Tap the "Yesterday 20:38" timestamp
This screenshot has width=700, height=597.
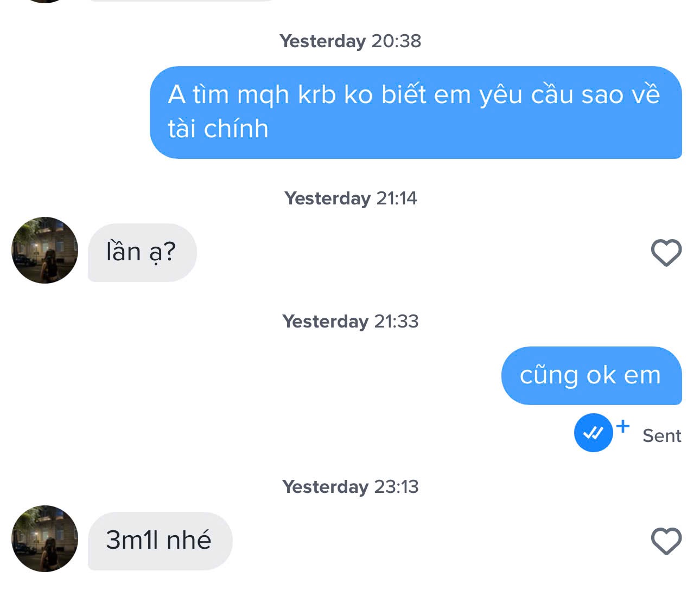pyautogui.click(x=350, y=41)
